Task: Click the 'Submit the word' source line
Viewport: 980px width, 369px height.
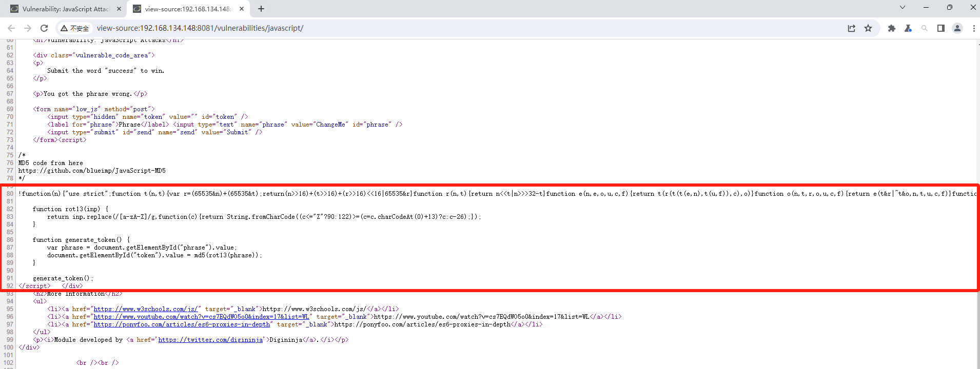Action: click(x=106, y=71)
